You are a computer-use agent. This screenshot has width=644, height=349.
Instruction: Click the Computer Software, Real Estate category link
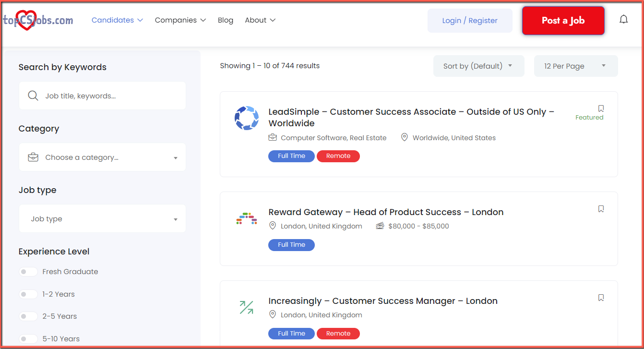[334, 138]
